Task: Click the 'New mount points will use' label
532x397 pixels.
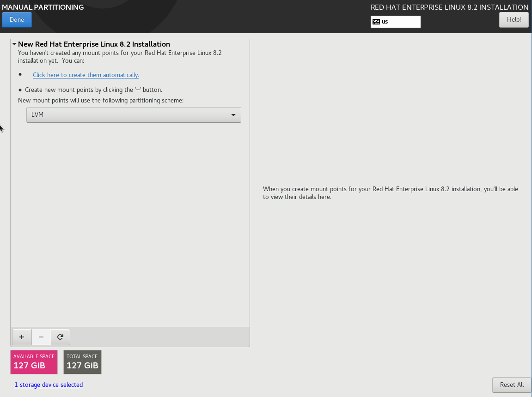Action: [x=101, y=100]
